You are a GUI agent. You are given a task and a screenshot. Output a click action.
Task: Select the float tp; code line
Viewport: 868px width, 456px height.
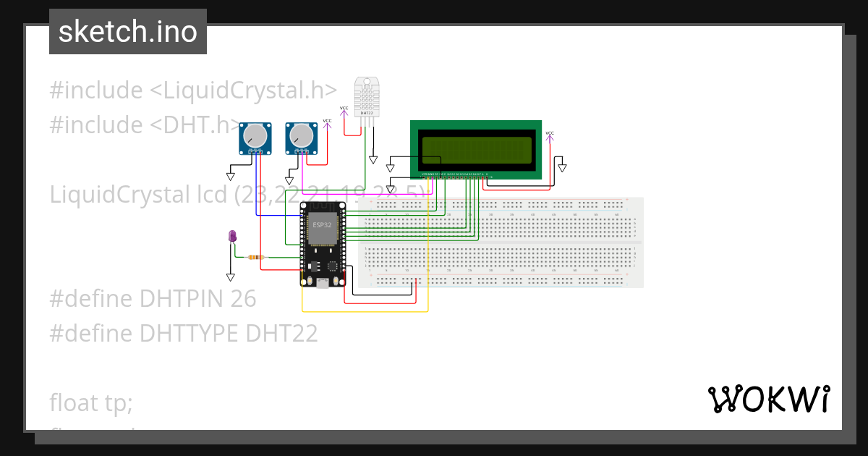[91, 402]
